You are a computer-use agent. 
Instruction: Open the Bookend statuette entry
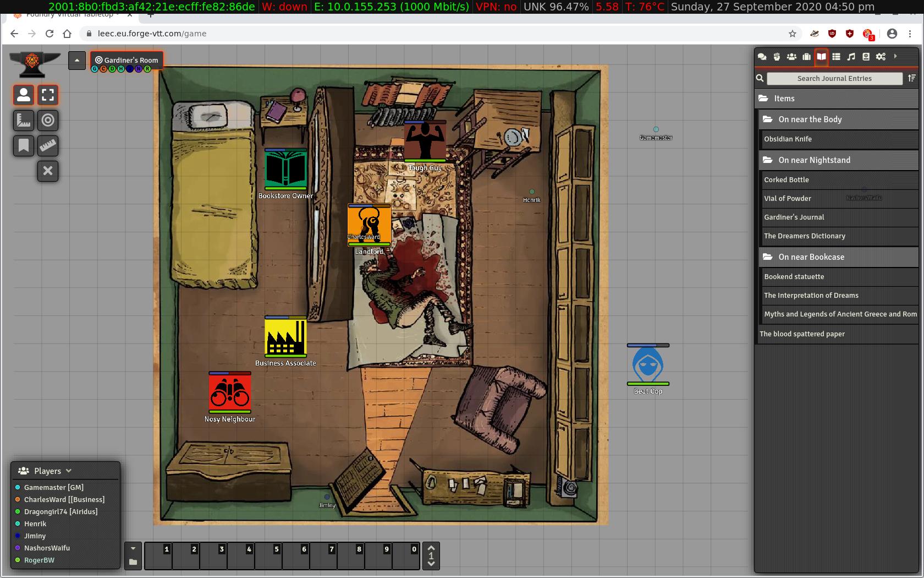pos(839,277)
